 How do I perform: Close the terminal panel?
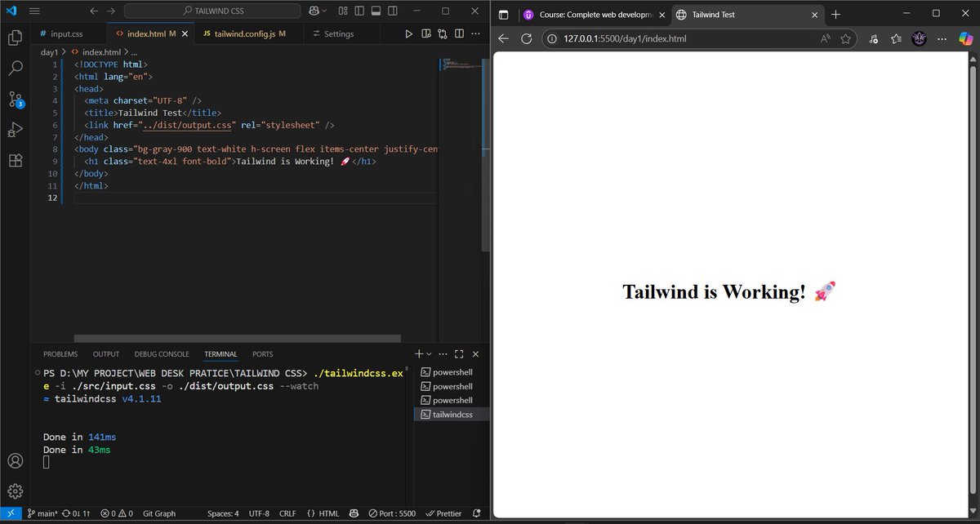(475, 354)
